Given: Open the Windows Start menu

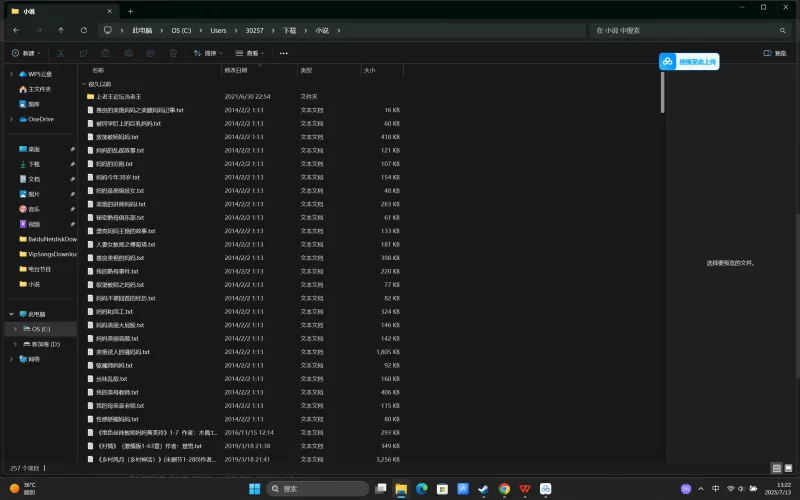Looking at the screenshot, I should click(255, 489).
